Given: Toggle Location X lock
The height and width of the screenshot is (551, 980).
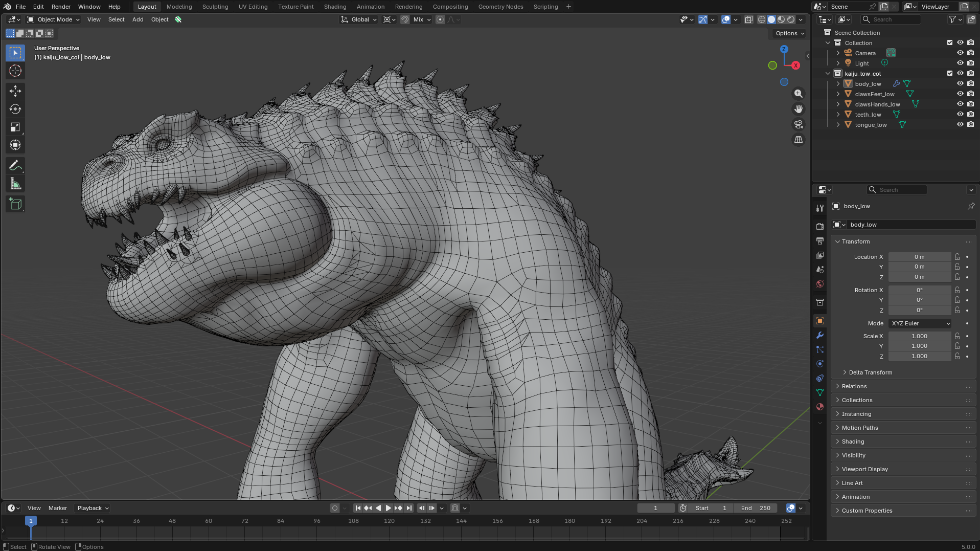Looking at the screenshot, I should coord(958,257).
